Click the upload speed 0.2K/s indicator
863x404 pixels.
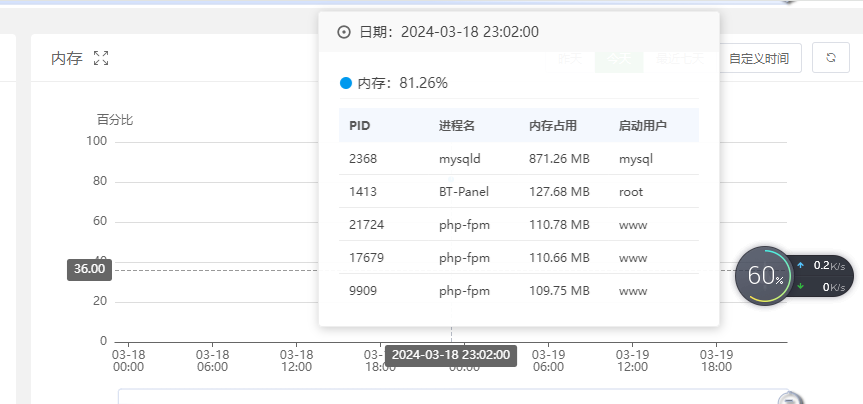tap(822, 265)
